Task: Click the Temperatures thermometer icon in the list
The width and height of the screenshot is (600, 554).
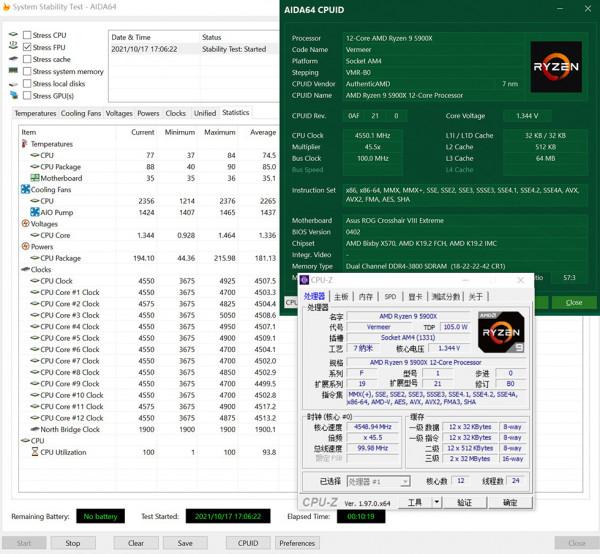Action: click(x=24, y=144)
